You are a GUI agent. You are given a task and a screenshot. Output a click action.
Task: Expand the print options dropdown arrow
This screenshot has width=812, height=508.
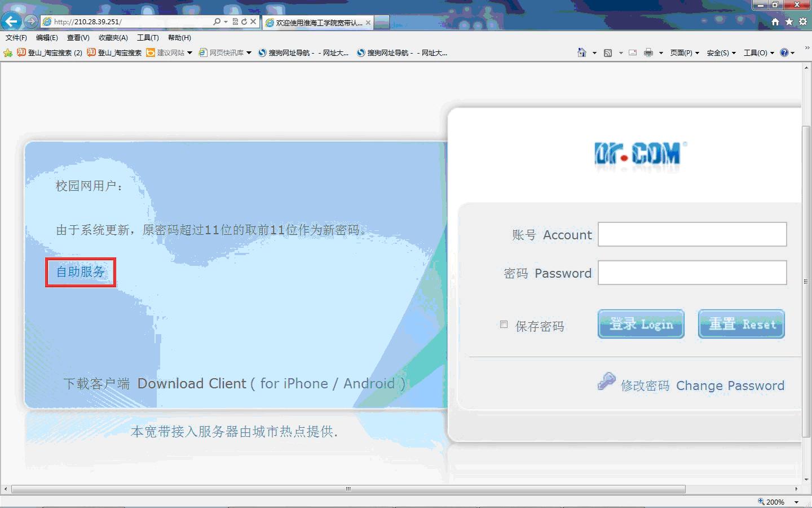tap(661, 53)
